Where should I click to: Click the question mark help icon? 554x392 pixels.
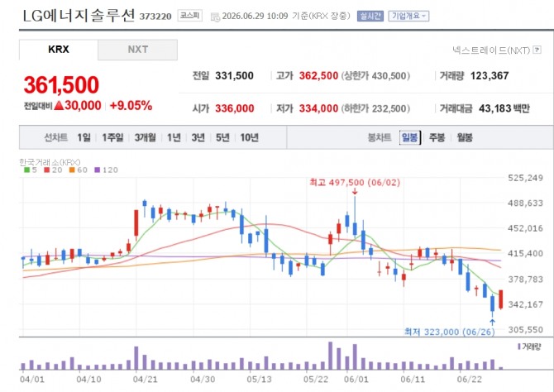click(537, 50)
